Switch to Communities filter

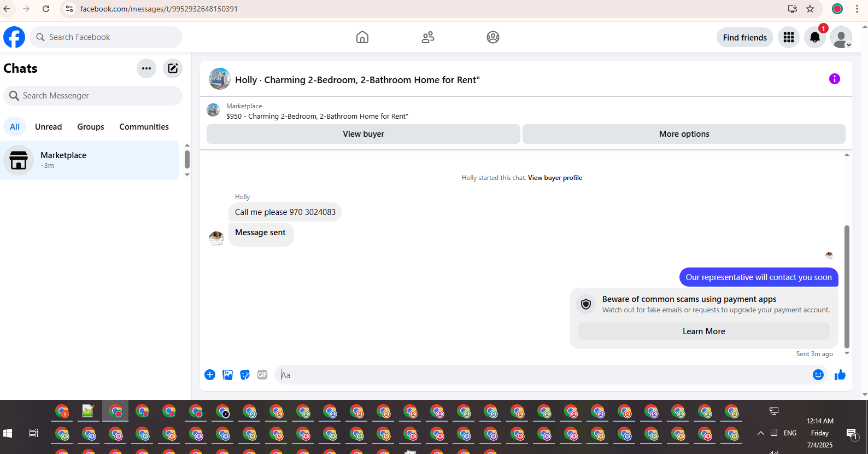tap(144, 126)
